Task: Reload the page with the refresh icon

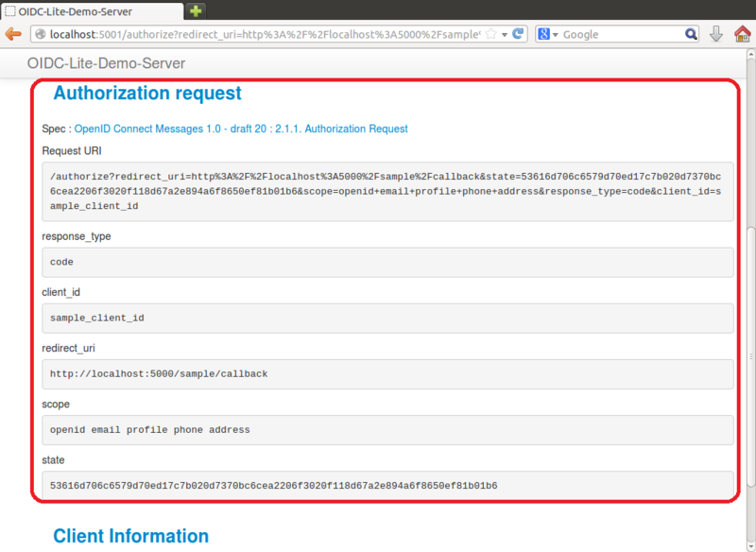Action: point(518,34)
